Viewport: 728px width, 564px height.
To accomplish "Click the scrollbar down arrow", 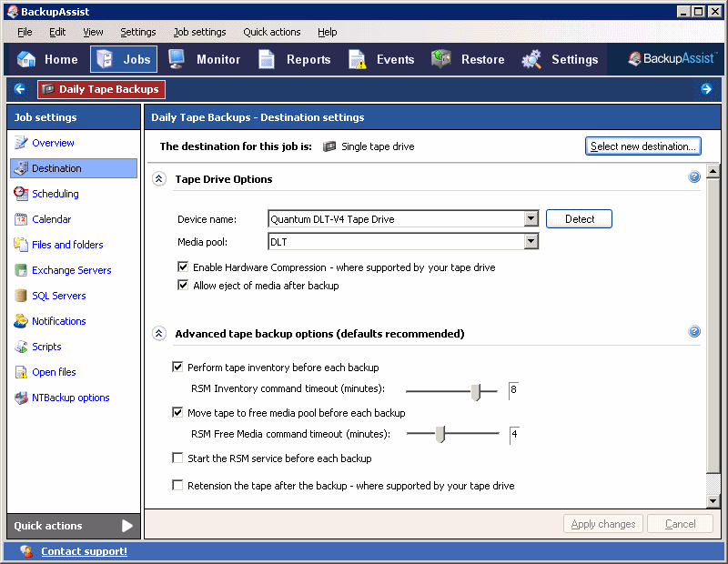I will click(x=713, y=501).
